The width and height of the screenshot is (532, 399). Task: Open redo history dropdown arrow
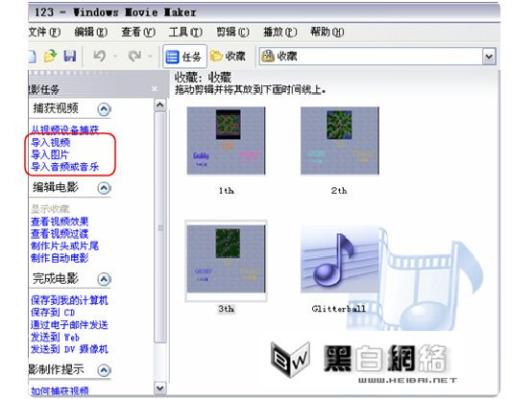(151, 57)
